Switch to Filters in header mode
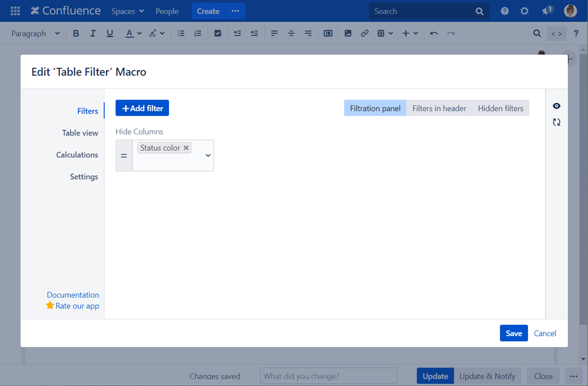 (x=439, y=108)
